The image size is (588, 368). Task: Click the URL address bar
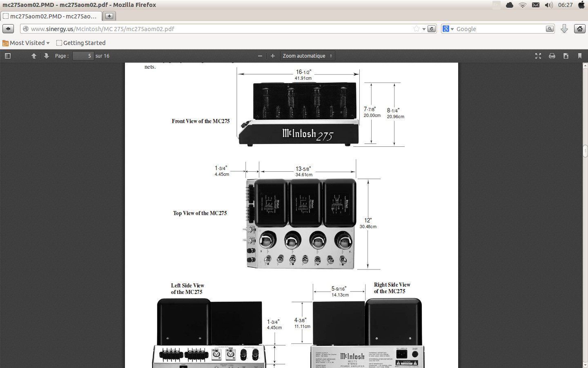[x=220, y=29]
